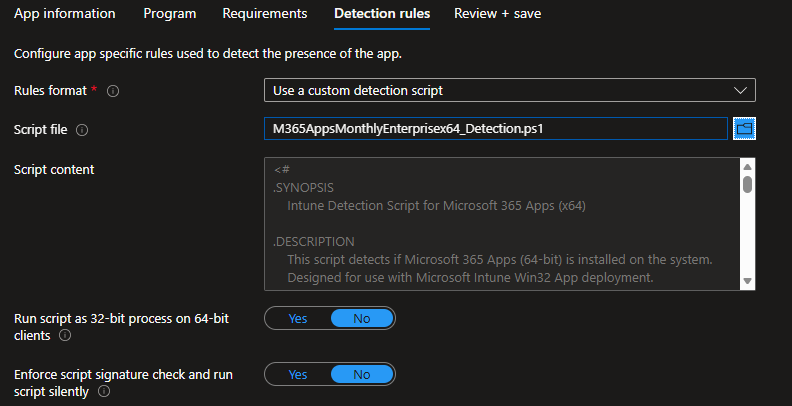
Task: Click the info icon next to Script file
Action: click(82, 130)
